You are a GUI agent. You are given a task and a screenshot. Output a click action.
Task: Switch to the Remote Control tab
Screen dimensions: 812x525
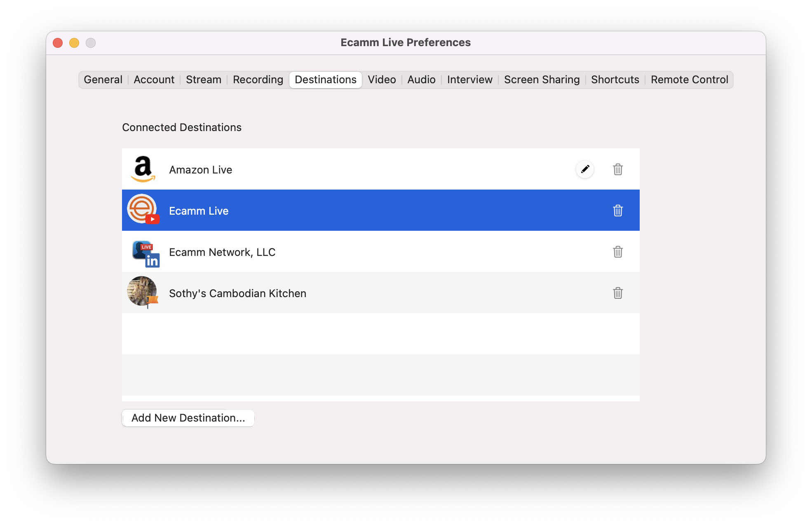click(x=690, y=80)
